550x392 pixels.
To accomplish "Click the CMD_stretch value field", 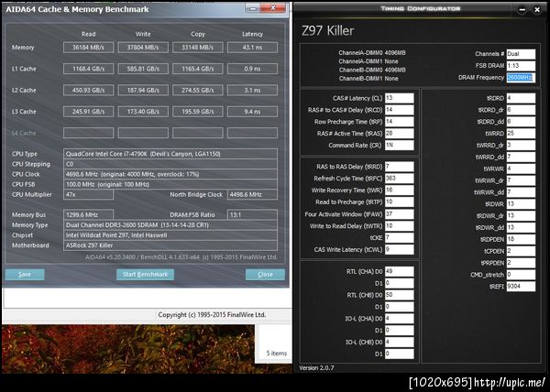I will click(x=521, y=275).
